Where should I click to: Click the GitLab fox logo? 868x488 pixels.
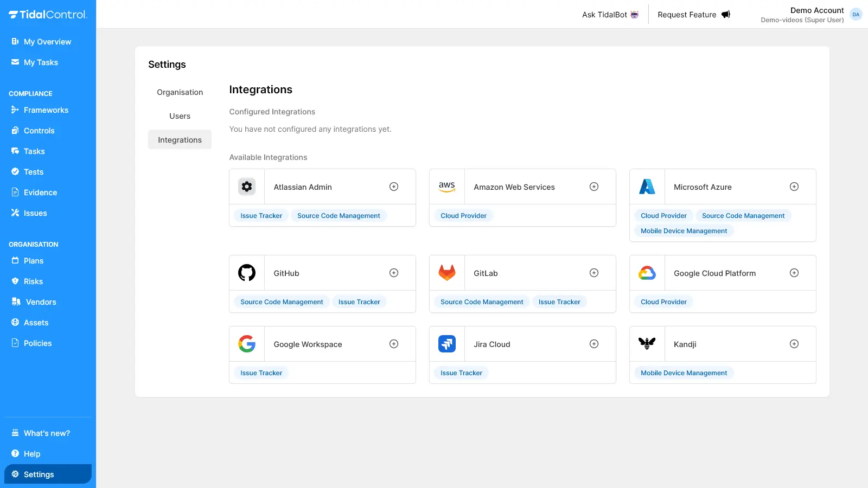[x=447, y=273]
